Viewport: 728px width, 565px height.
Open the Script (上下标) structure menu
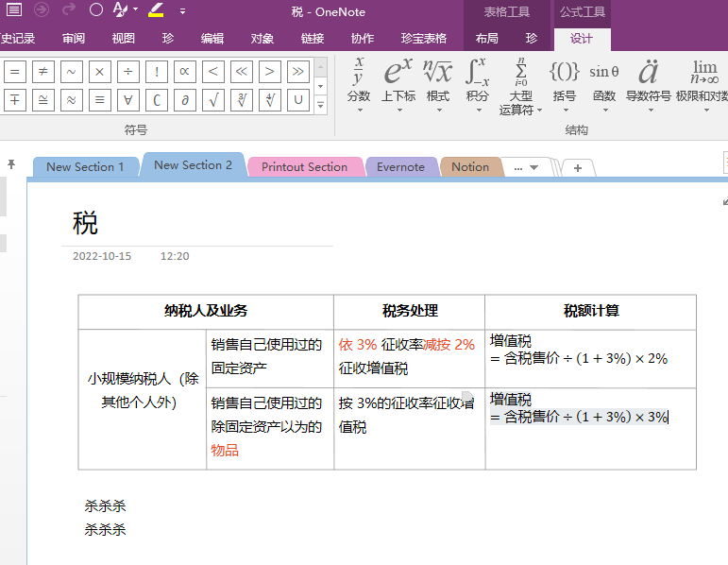[398, 85]
